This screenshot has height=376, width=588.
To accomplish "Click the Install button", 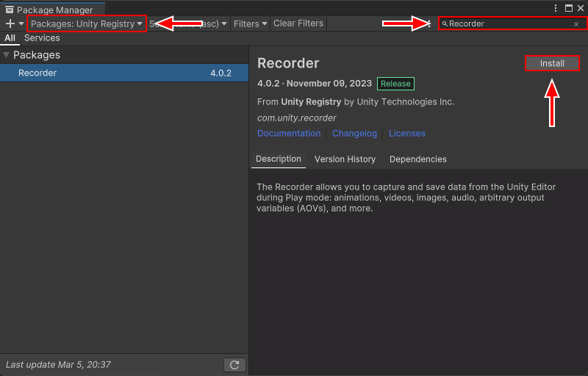I will 552,63.
